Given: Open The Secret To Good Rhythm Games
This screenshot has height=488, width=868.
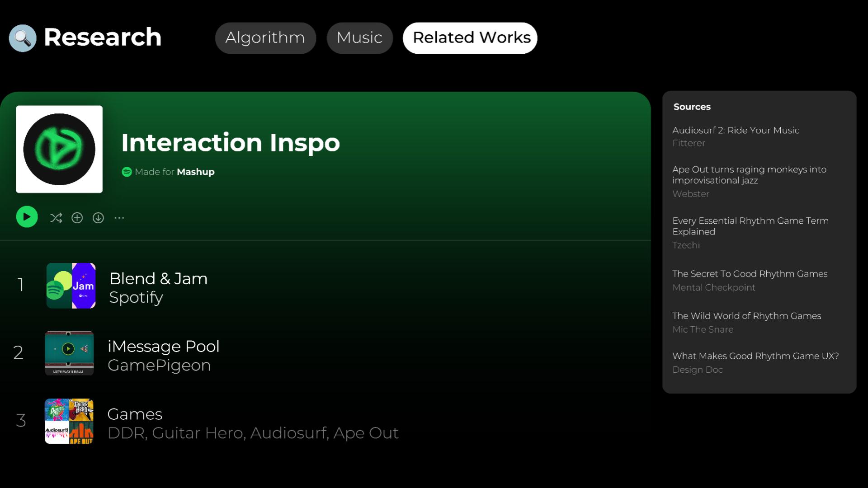Looking at the screenshot, I should (750, 274).
